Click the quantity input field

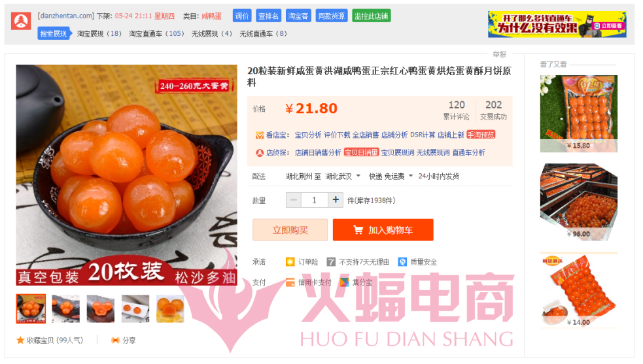(x=314, y=200)
